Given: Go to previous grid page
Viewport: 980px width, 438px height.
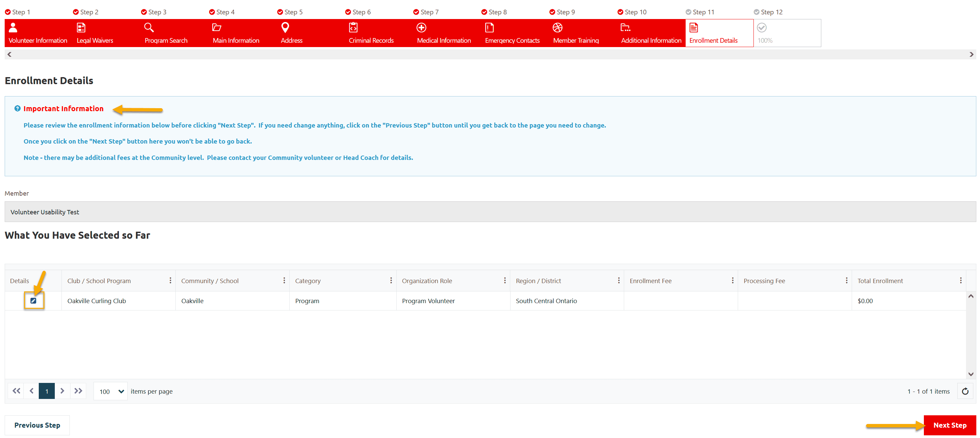Looking at the screenshot, I should [x=32, y=391].
